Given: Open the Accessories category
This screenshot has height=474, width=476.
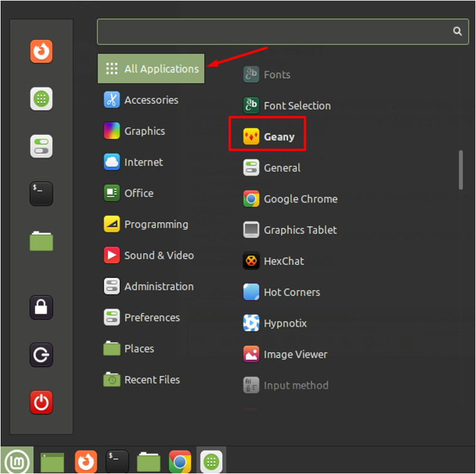Looking at the screenshot, I should [x=141, y=100].
